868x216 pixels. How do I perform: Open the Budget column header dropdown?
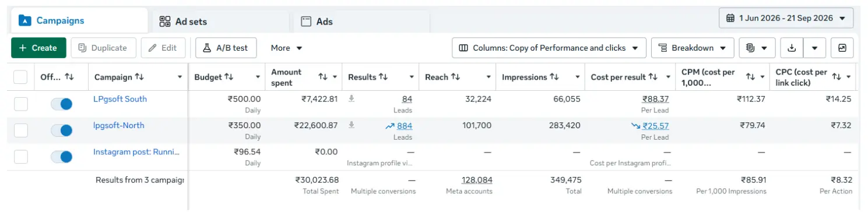point(258,77)
